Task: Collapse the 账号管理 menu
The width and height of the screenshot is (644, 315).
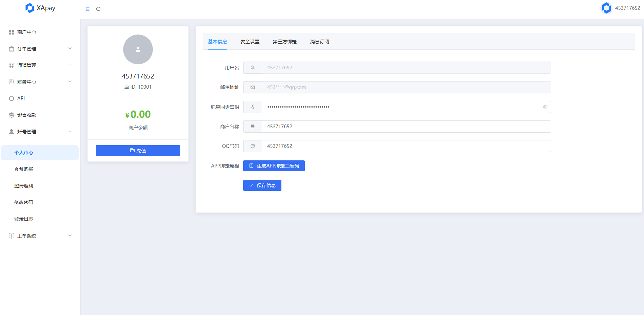Action: [x=40, y=132]
